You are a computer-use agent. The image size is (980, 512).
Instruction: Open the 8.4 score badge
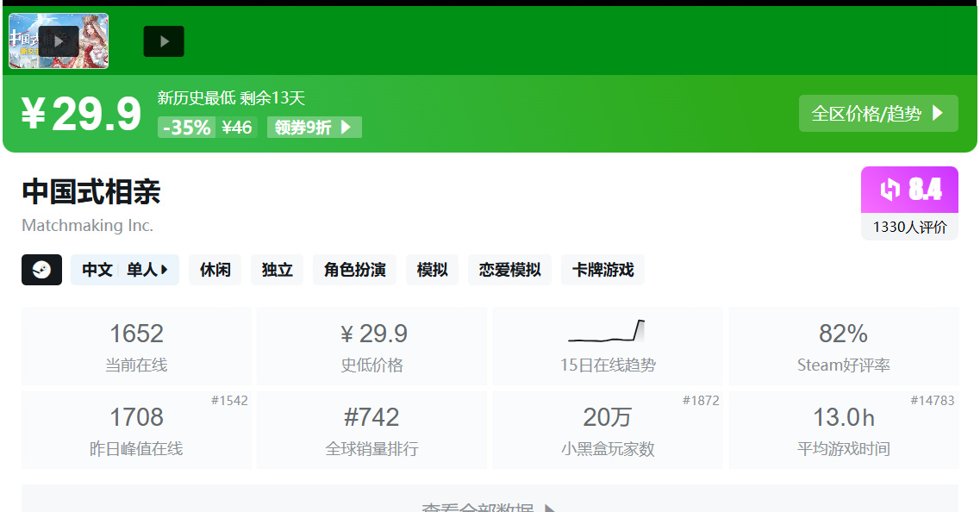(x=909, y=190)
